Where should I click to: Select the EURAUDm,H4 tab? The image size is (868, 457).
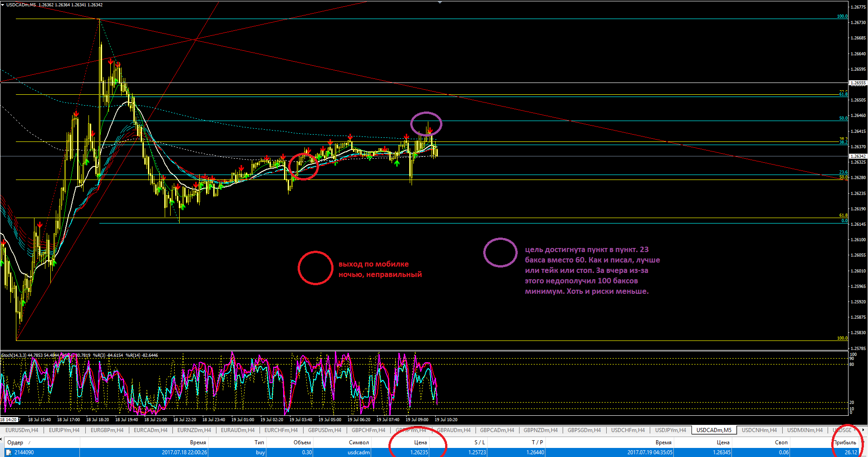237,430
